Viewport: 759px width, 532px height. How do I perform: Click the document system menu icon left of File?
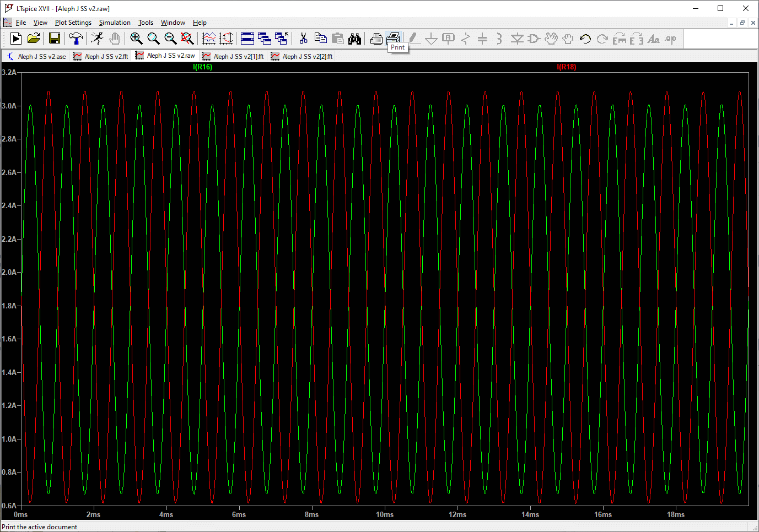pos(7,23)
